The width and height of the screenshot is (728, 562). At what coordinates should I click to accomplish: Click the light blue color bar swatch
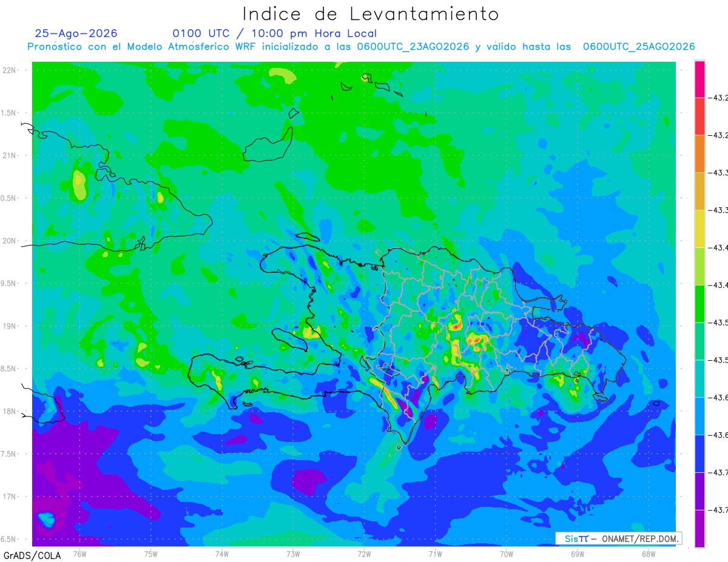click(x=699, y=416)
